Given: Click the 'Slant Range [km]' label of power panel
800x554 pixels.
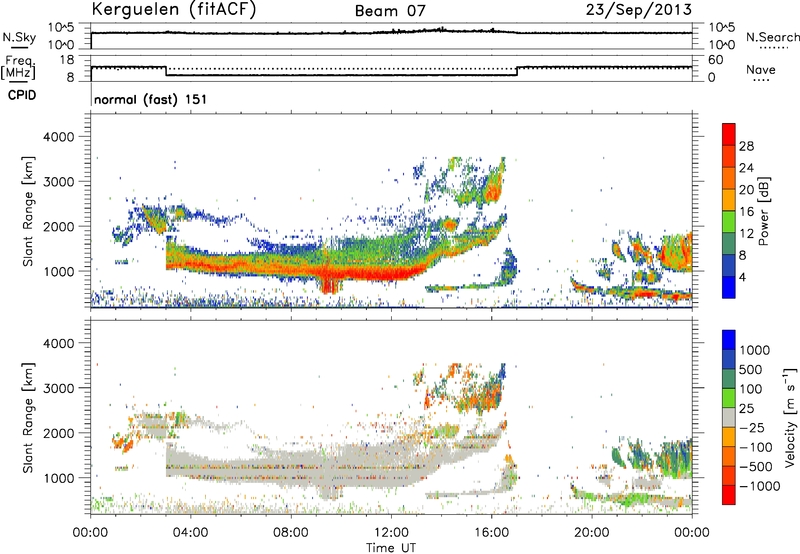Looking at the screenshot, I should click(x=29, y=211).
